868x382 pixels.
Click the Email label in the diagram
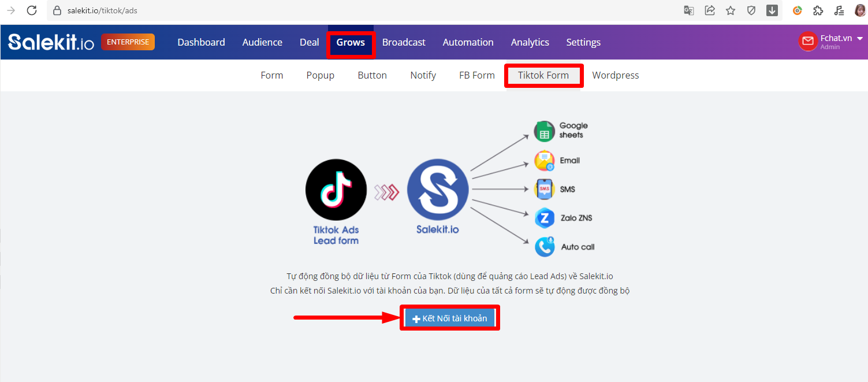(x=570, y=161)
